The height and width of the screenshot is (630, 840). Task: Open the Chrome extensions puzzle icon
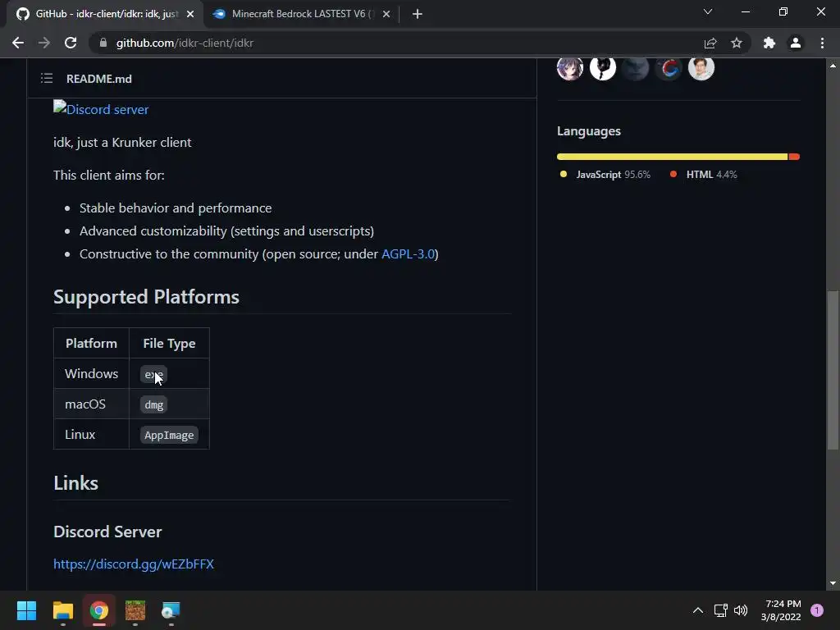769,43
